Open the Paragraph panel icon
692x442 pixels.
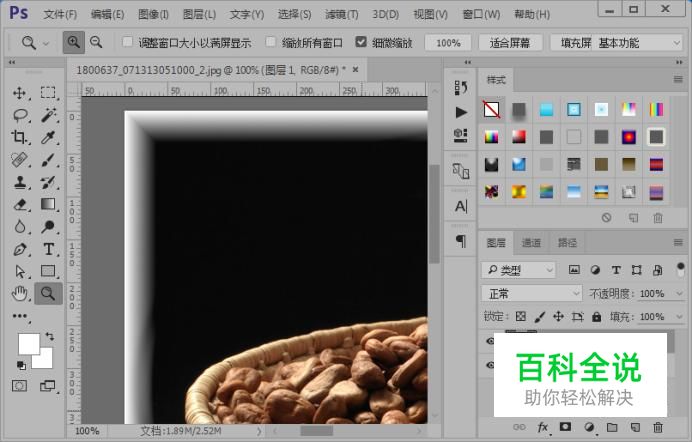[x=461, y=241]
